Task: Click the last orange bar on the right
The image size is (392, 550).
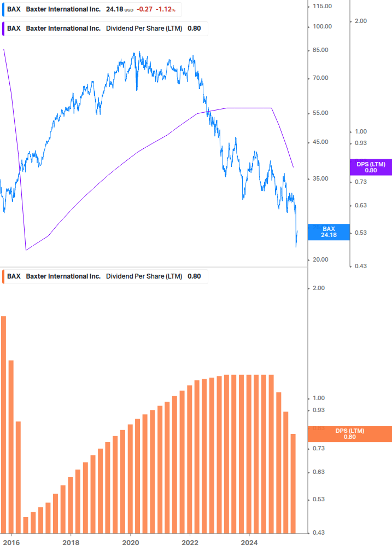Action: pos(293,484)
